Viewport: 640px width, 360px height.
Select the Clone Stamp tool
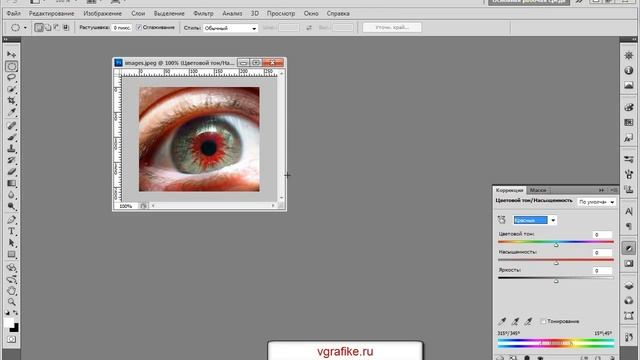click(11, 149)
